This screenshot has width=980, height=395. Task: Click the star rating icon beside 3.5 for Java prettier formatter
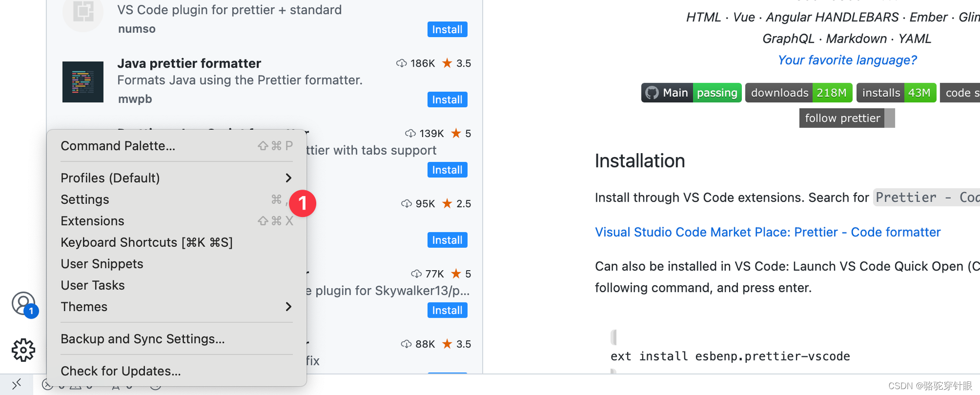point(447,63)
